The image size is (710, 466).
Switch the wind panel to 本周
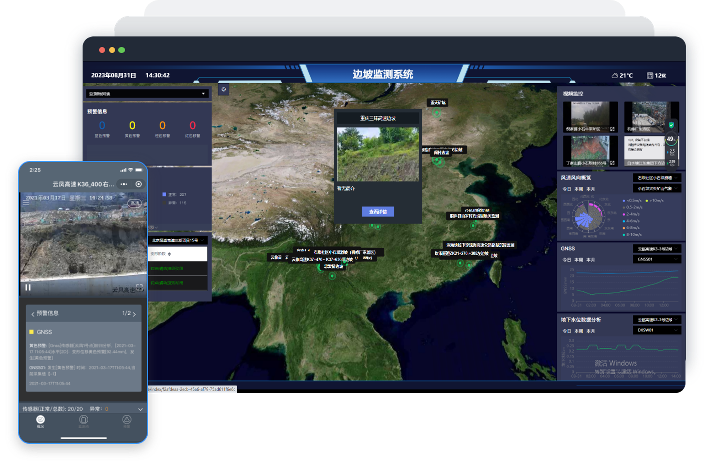579,189
